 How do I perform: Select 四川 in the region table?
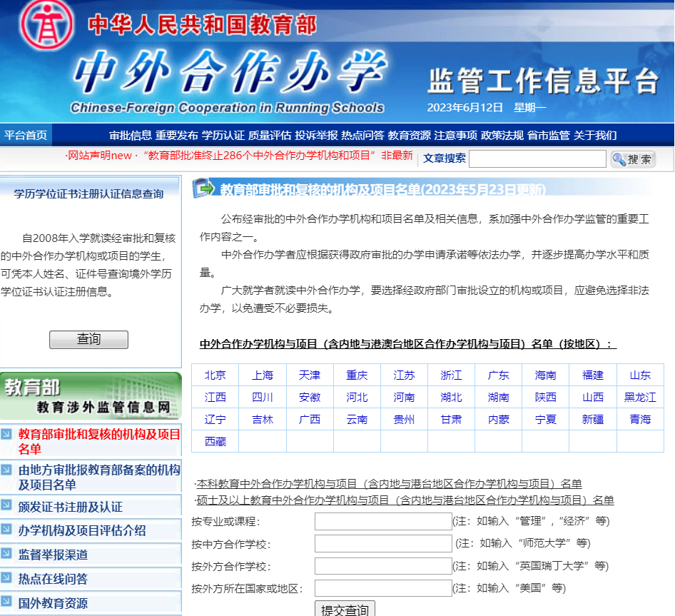(263, 397)
